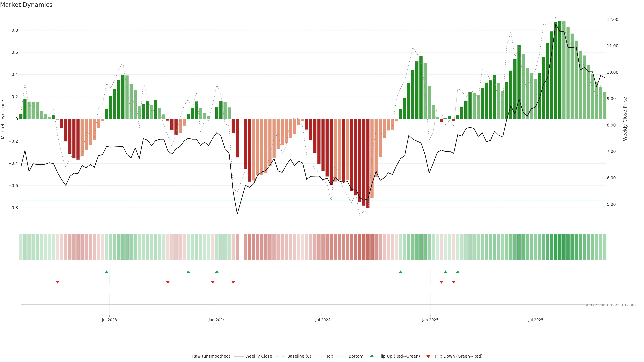Click the Jul 2024 x-axis label
The height and width of the screenshot is (362, 644).
323,320
